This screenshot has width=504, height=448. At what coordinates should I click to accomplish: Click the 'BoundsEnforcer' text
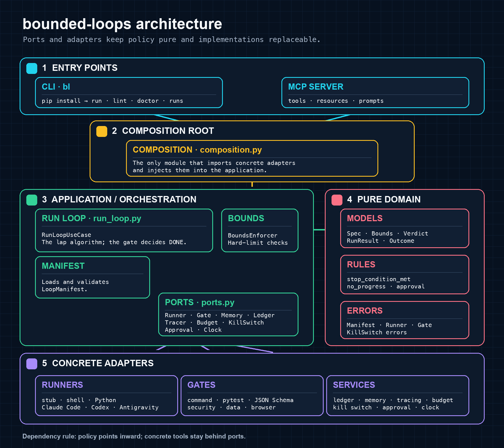click(x=253, y=235)
